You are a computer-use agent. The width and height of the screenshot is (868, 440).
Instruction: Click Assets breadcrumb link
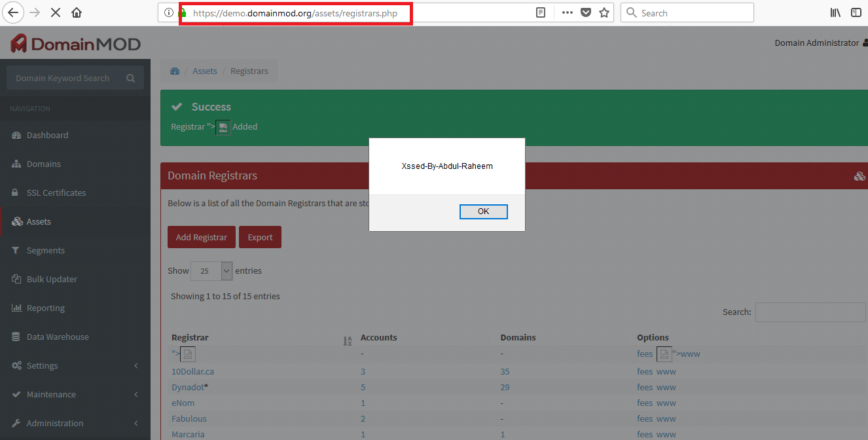coord(205,71)
